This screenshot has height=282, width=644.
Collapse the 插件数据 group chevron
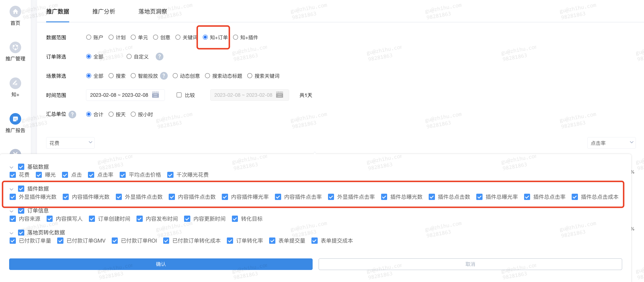point(12,189)
